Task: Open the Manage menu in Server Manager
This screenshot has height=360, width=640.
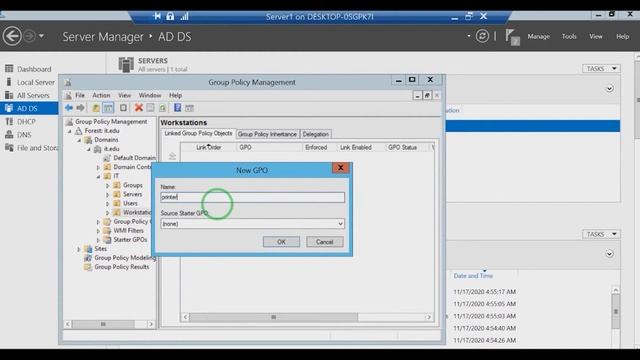Action: pos(538,36)
